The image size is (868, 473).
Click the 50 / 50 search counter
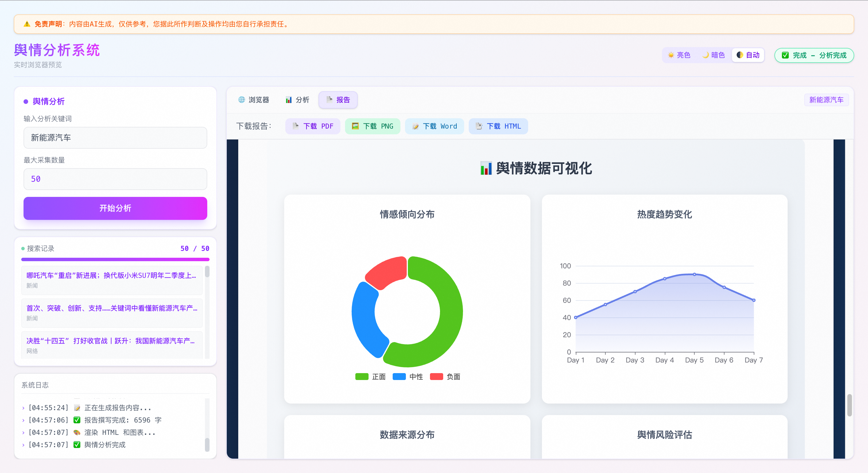pos(195,249)
